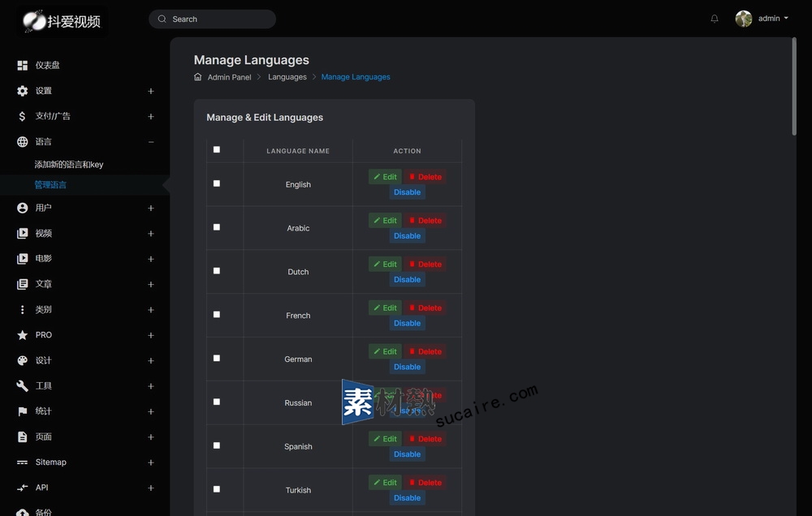Click the user account icon in the sidebar

point(22,208)
